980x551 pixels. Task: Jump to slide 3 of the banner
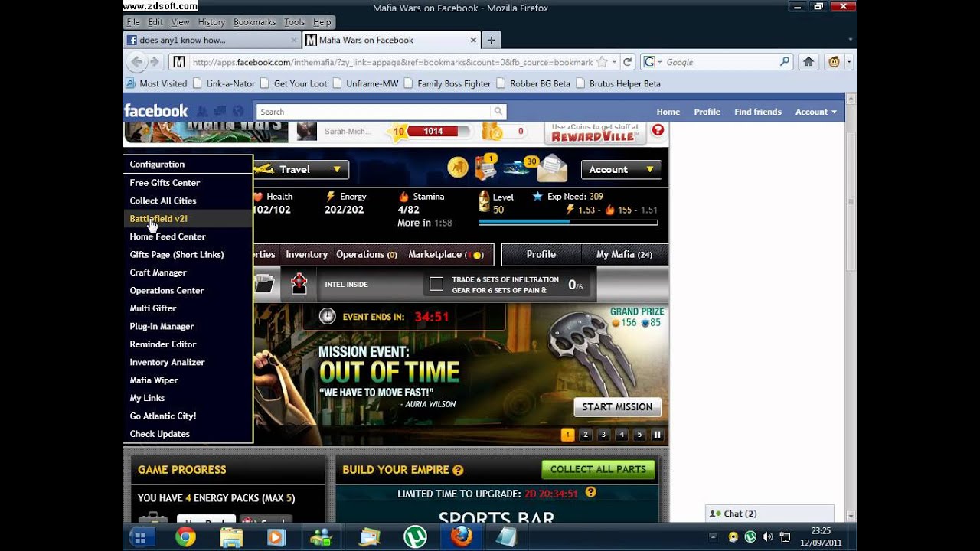(603, 435)
